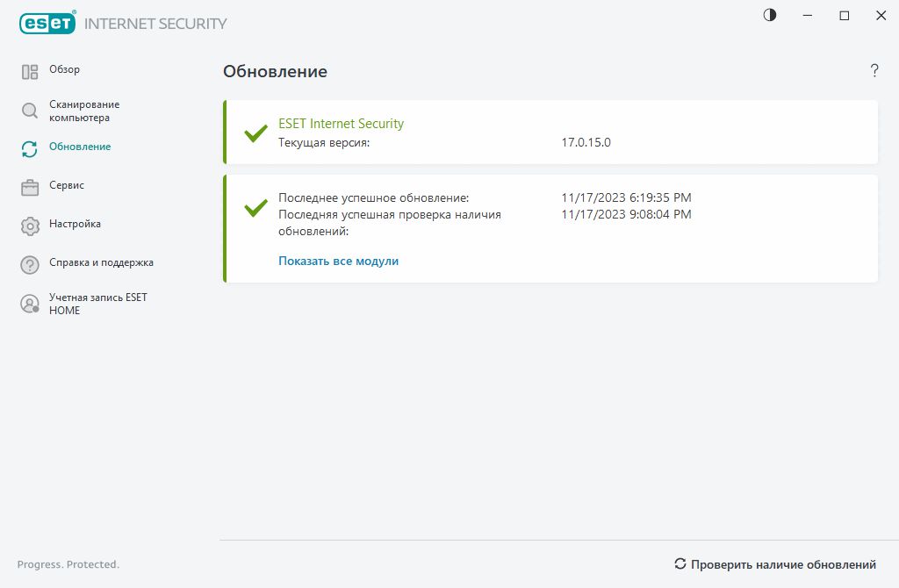The width and height of the screenshot is (899, 588).
Task: Select Справка и поддержка in sidebar
Action: pos(101,262)
